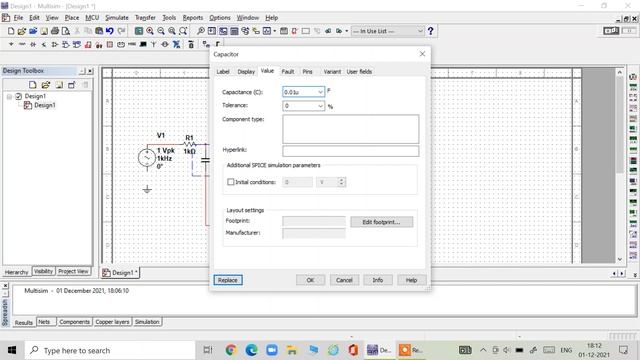Save icon in Design Toolbox
Screen dimensions: 640x360
(59, 85)
